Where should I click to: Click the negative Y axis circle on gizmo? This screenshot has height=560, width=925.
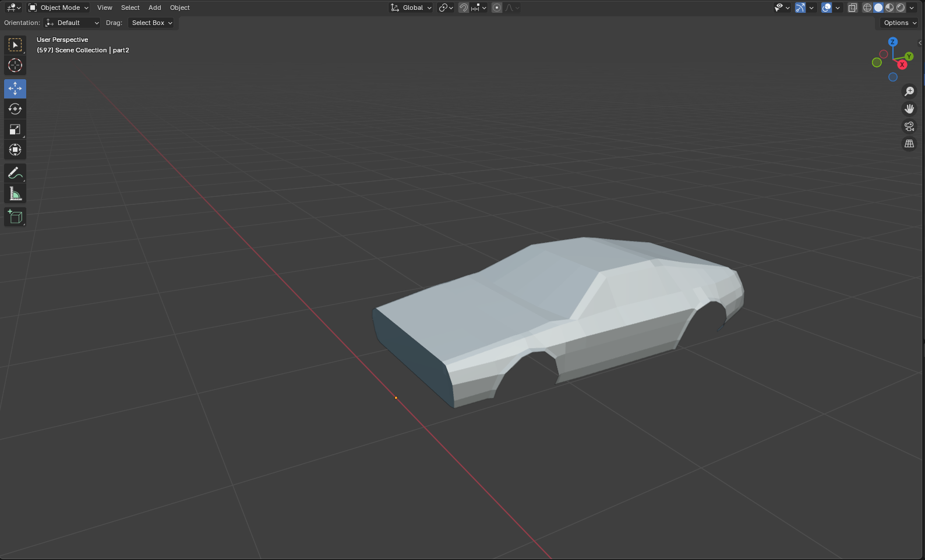point(877,62)
